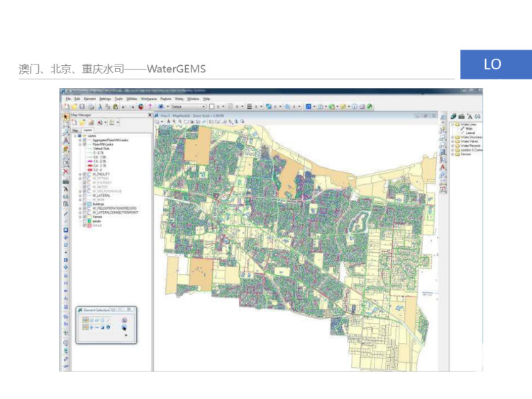
Task: Click the Save disk icon in main toolbar
Action: (82, 107)
